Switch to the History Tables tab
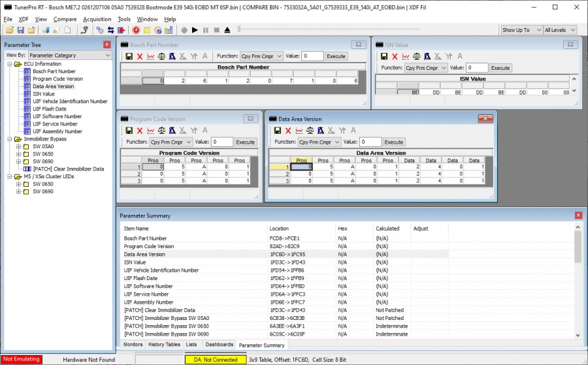The image size is (588, 365). pos(164,344)
